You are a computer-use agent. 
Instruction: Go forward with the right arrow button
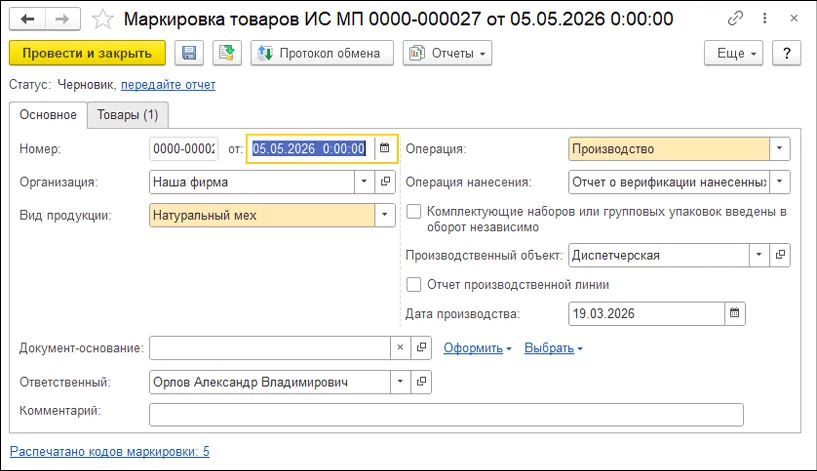[x=63, y=19]
